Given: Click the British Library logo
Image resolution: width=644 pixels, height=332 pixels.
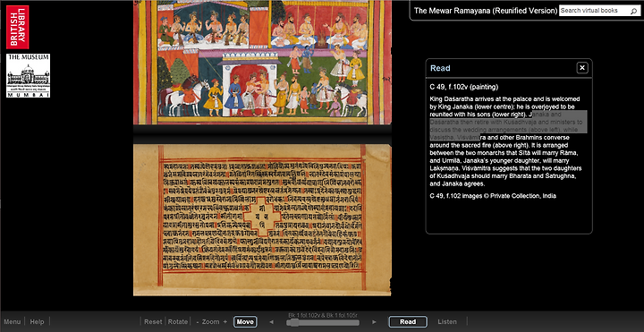Looking at the screenshot, I should point(18,27).
